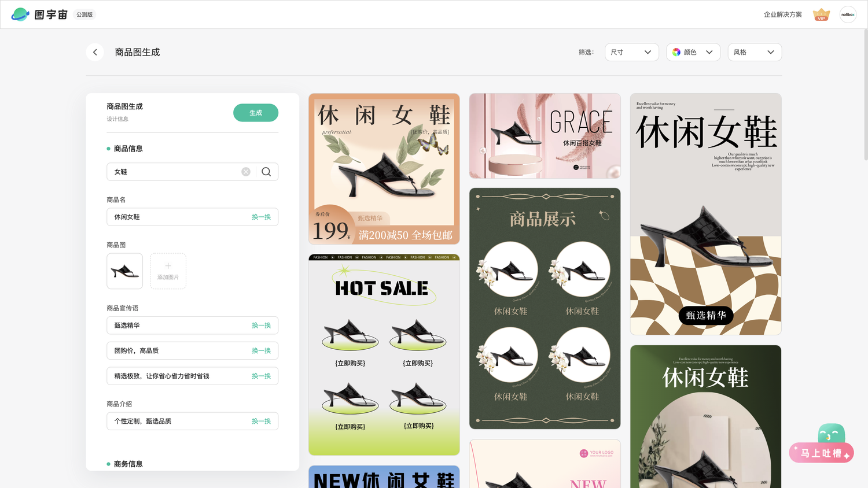Click the page vertical scrollbar
This screenshot has height=488, width=868.
866,95
